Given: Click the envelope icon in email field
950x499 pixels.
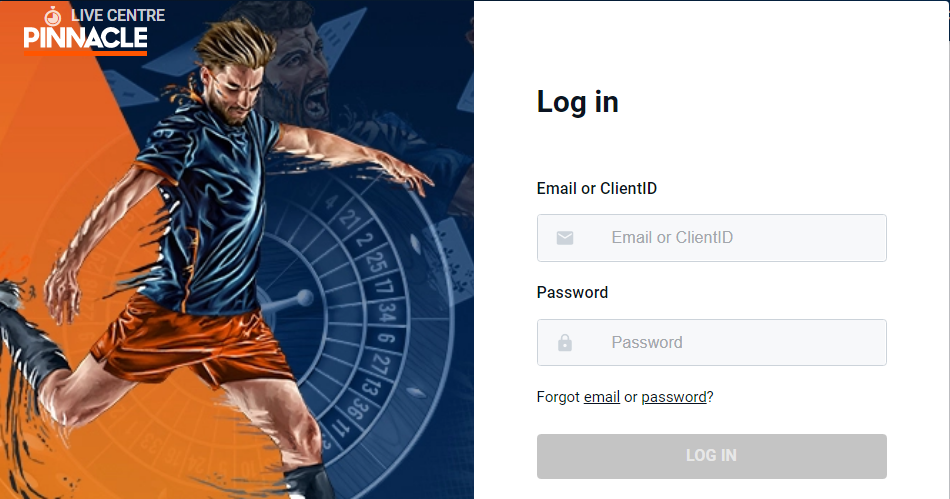Looking at the screenshot, I should pos(565,238).
